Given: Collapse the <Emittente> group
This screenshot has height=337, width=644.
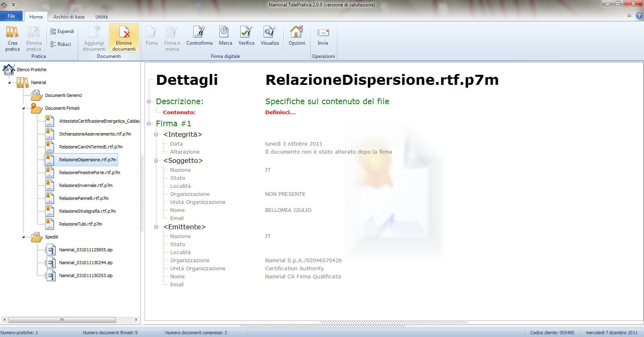Looking at the screenshot, I should [x=156, y=227].
